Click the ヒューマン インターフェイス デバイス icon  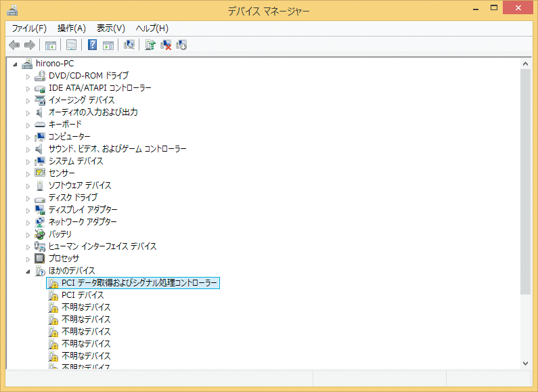(40, 246)
